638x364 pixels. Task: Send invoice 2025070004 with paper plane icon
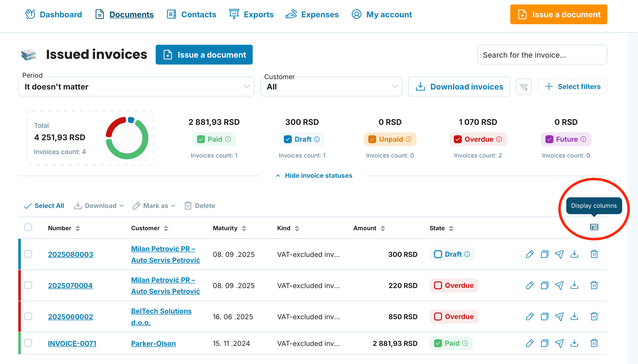[x=559, y=286]
